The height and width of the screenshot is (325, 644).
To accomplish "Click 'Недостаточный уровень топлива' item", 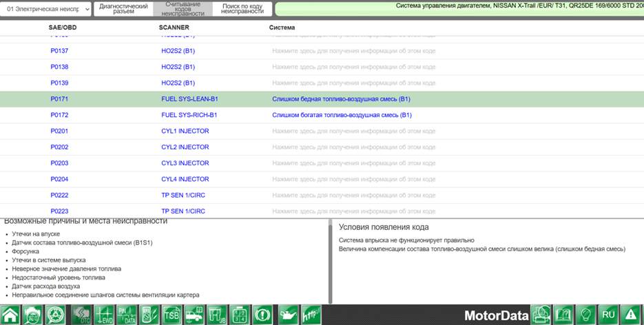I will click(x=59, y=277).
